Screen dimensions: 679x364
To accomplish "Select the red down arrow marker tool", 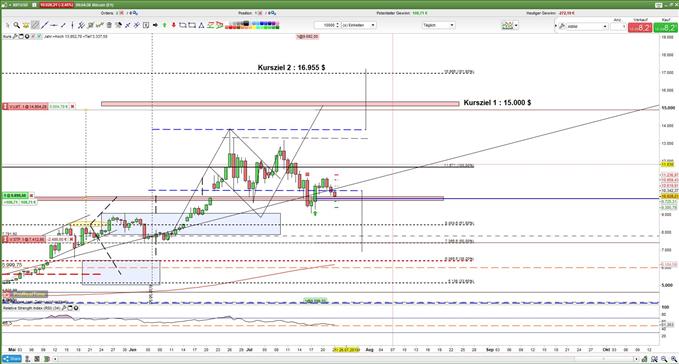I will [x=174, y=26].
